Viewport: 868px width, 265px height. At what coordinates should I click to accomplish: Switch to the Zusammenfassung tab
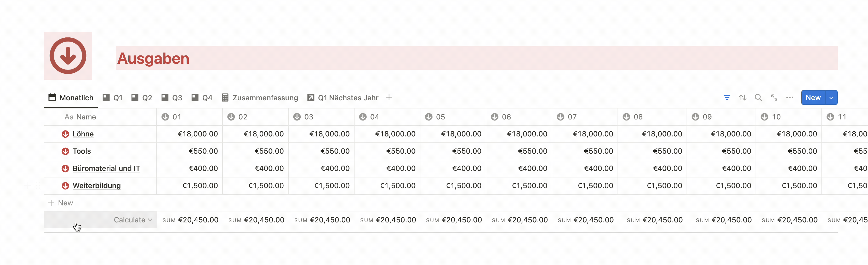tap(260, 98)
